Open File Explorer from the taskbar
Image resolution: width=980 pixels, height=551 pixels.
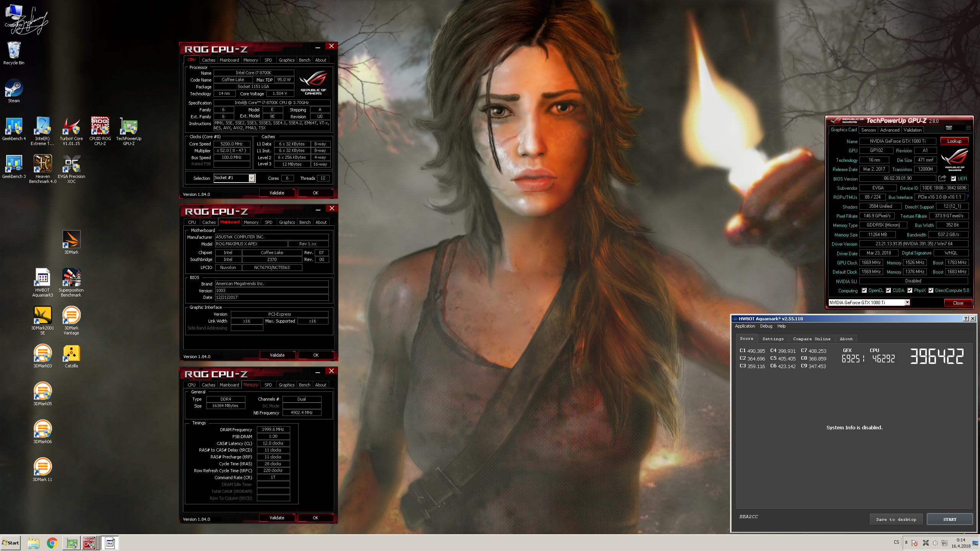tap(33, 543)
